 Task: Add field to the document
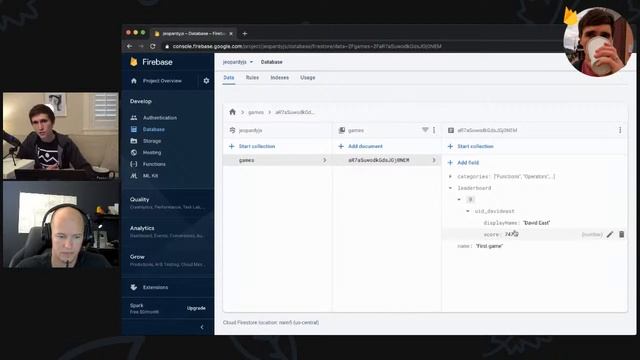point(463,162)
